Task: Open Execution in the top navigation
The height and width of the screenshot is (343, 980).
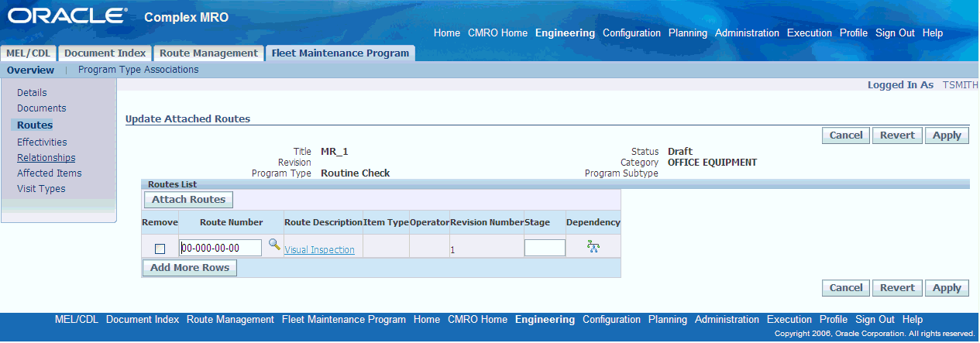Action: 810,33
